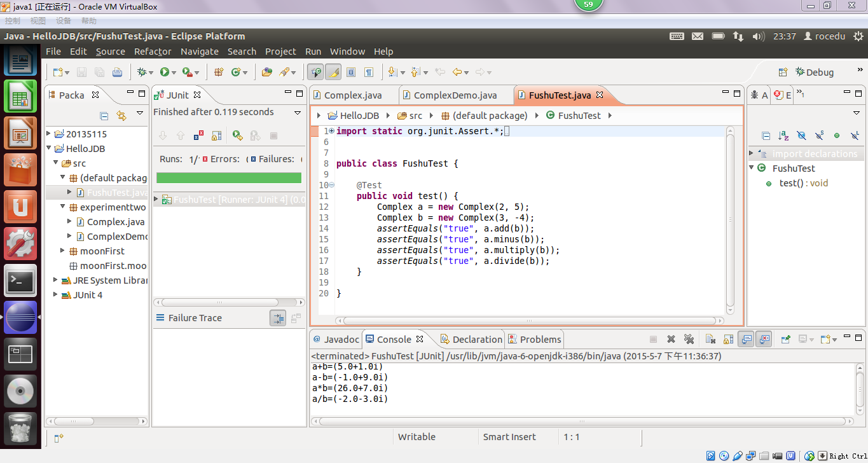Viewport: 868px width, 463px height.
Task: Expand the moonFirst package node
Action: point(63,251)
